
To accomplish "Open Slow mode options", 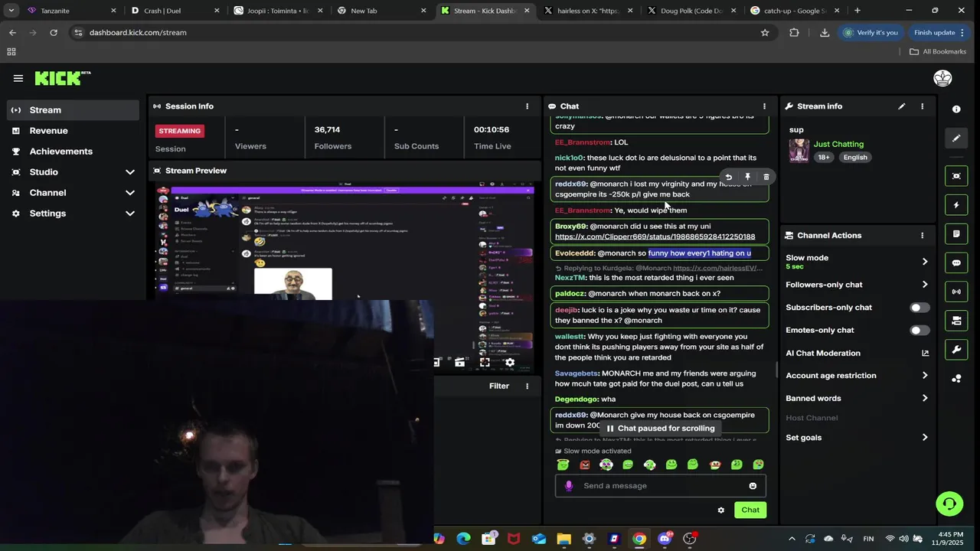I will pyautogui.click(x=857, y=262).
